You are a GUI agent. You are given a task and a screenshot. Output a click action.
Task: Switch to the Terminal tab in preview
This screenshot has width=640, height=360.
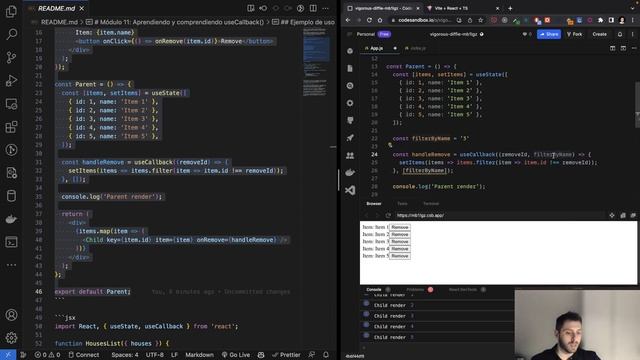(431, 203)
